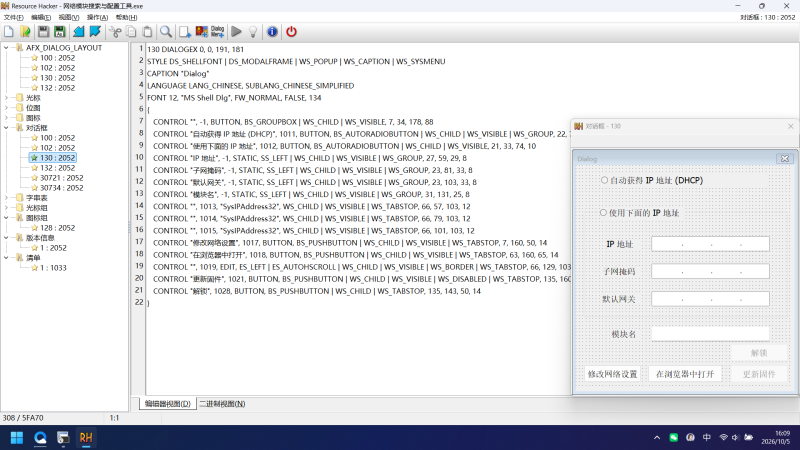Image resolution: width=800 pixels, height=450 pixels.
Task: Save the file with the gray floppy icon
Action: point(43,32)
